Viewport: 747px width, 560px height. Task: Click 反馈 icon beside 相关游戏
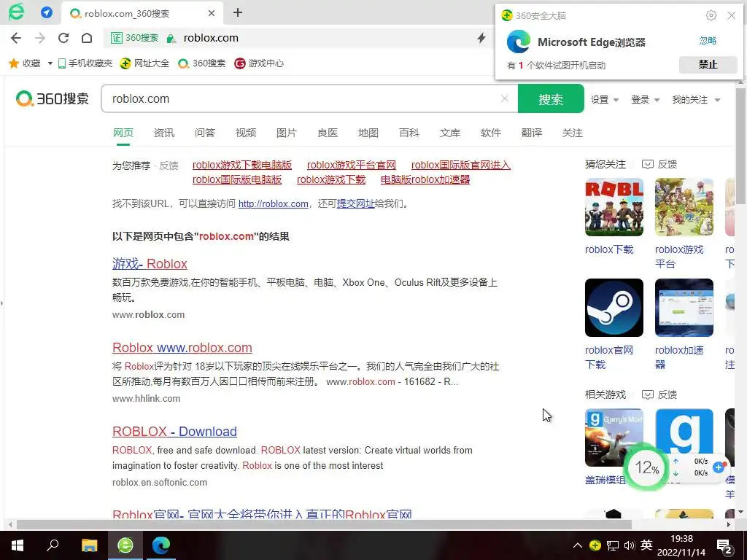[659, 394]
